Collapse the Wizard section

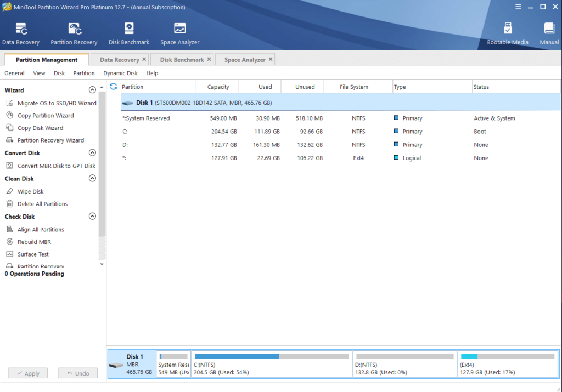pyautogui.click(x=92, y=90)
